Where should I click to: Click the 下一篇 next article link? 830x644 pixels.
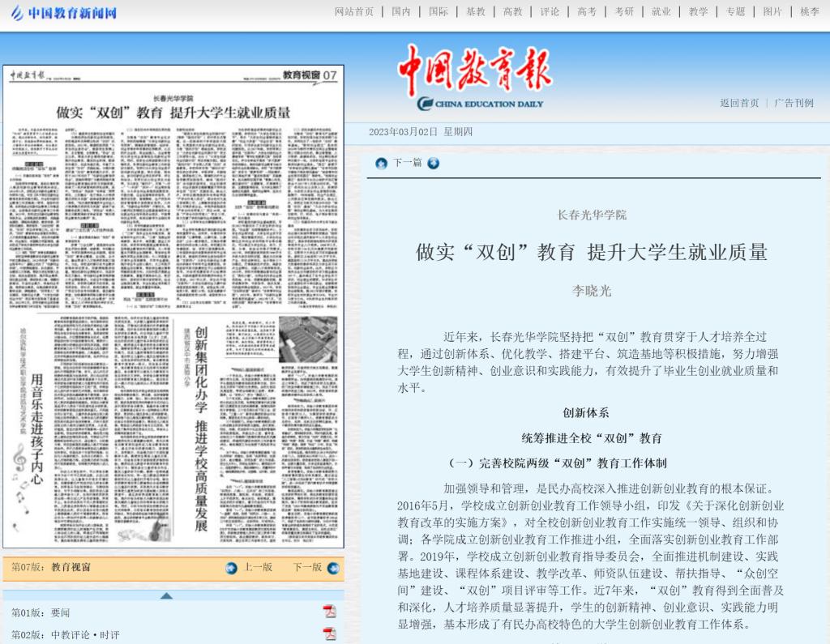[407, 163]
